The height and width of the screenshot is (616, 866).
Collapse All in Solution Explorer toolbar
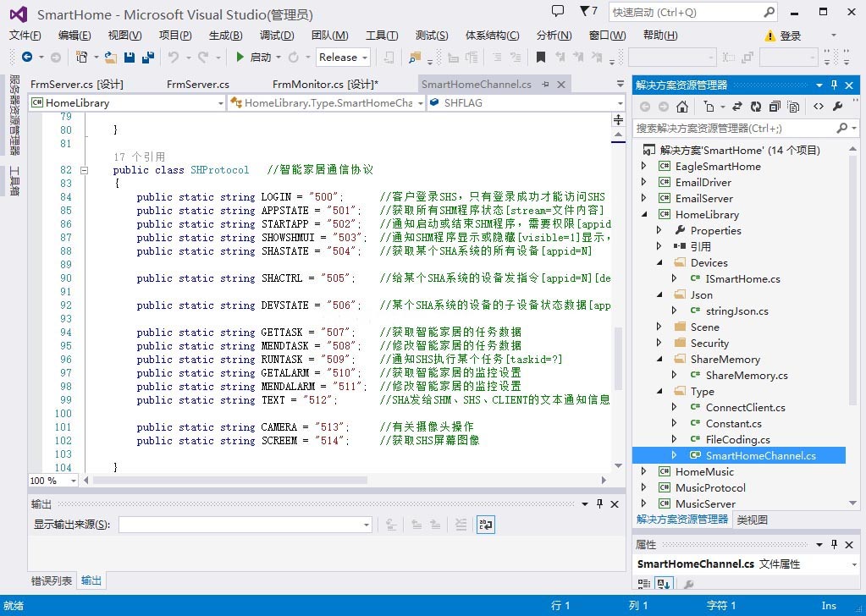pyautogui.click(x=775, y=107)
